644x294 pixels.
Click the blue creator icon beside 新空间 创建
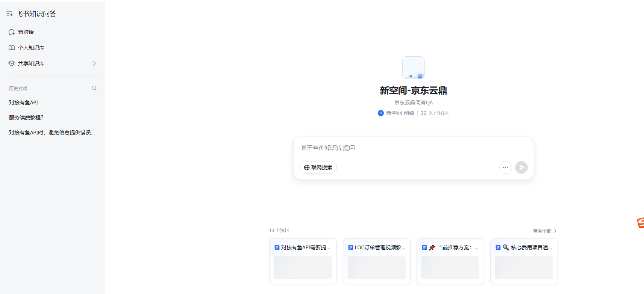(x=381, y=113)
